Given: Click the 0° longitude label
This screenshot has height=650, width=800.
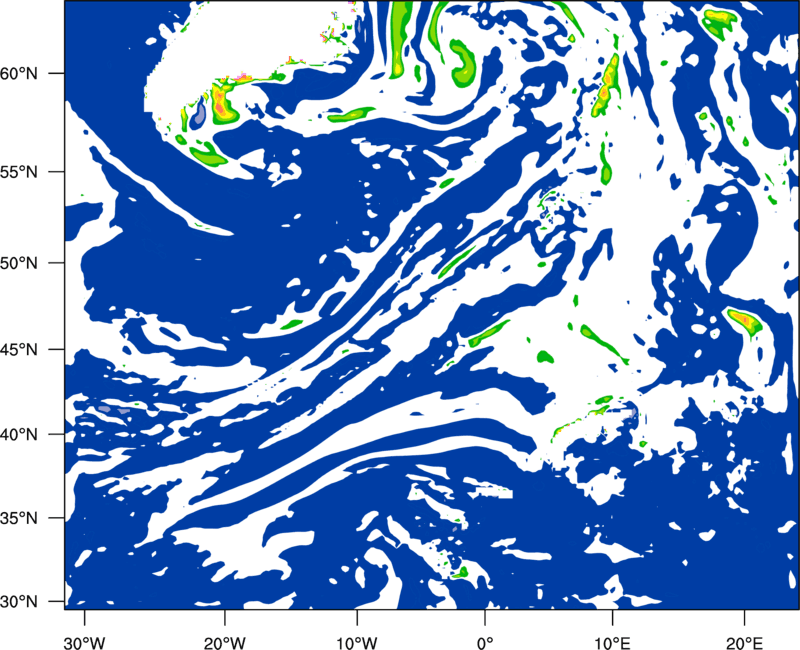Looking at the screenshot, I should [485, 643].
